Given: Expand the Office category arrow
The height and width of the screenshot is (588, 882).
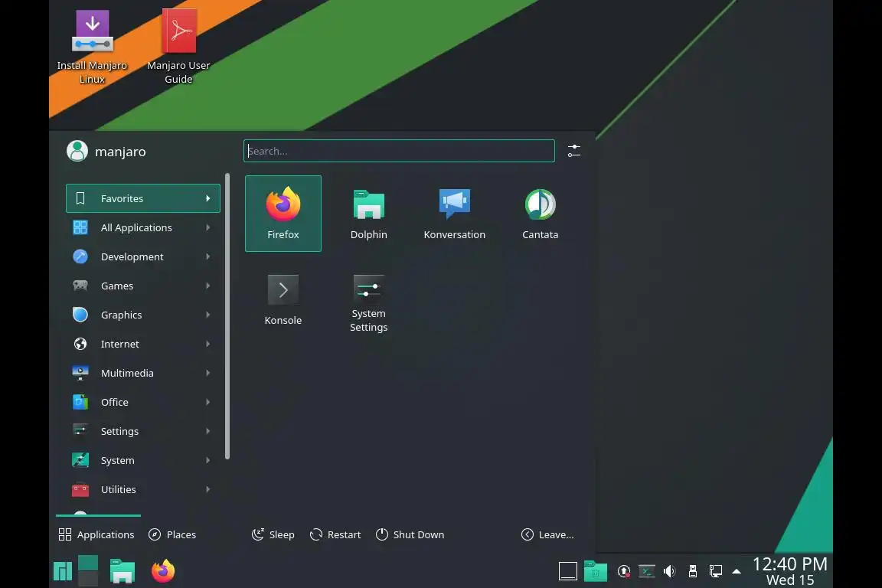Looking at the screenshot, I should [208, 402].
